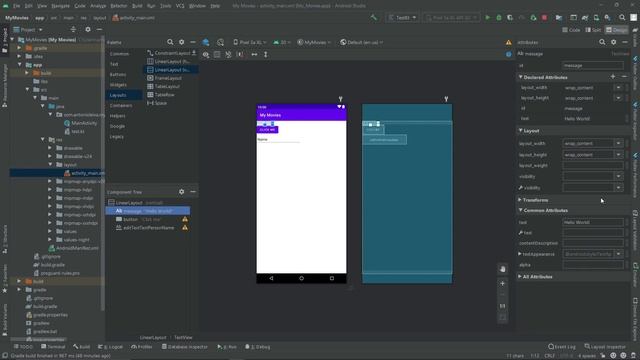
Task: Open the Profiler tool window
Action: pyautogui.click(x=142, y=347)
